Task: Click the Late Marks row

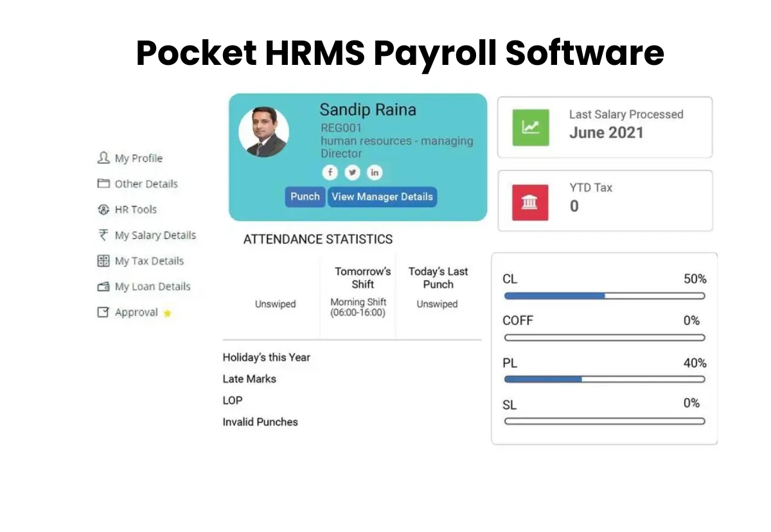Action: 249,379
